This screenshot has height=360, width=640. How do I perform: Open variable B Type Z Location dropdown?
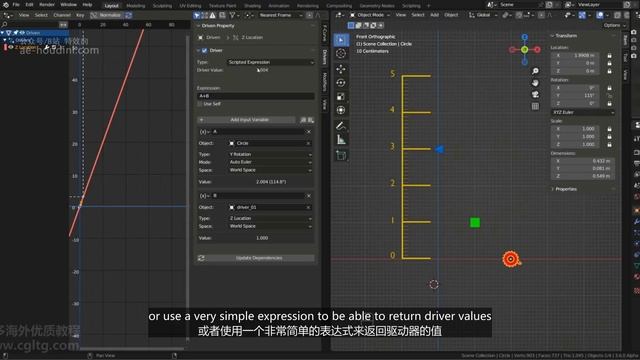(271, 218)
